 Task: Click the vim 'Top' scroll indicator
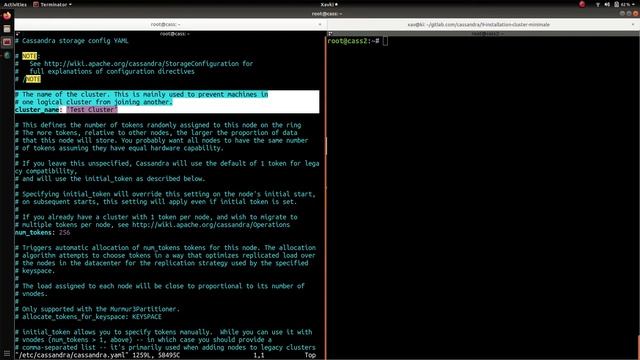click(x=310, y=356)
